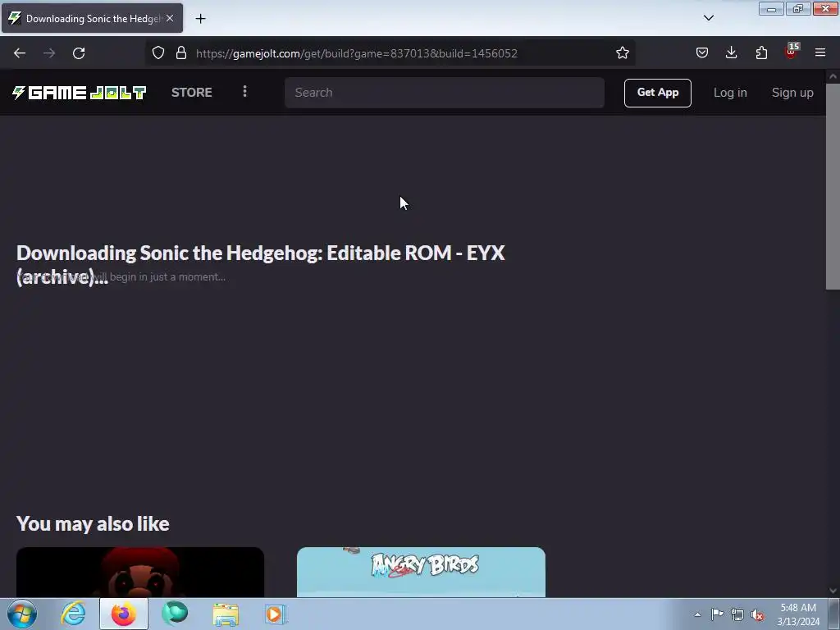Click the page vertical scrollbar thumb

(x=833, y=186)
